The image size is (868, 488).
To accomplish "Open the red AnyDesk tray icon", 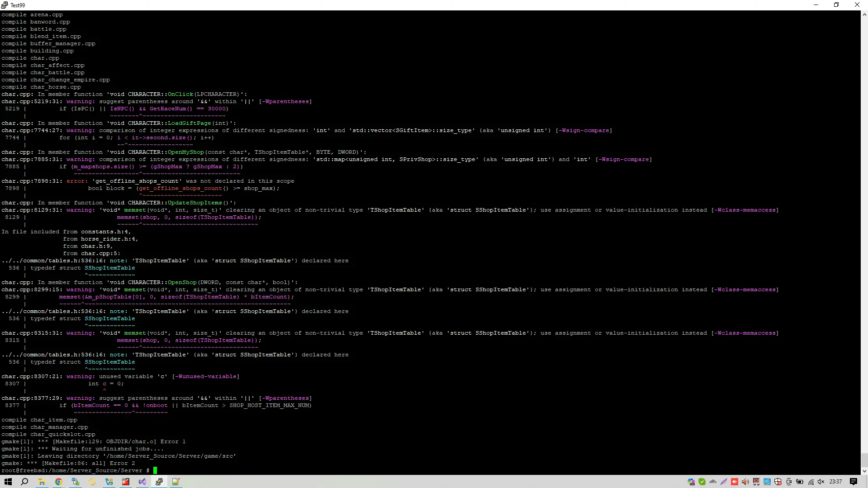I will pos(735,482).
